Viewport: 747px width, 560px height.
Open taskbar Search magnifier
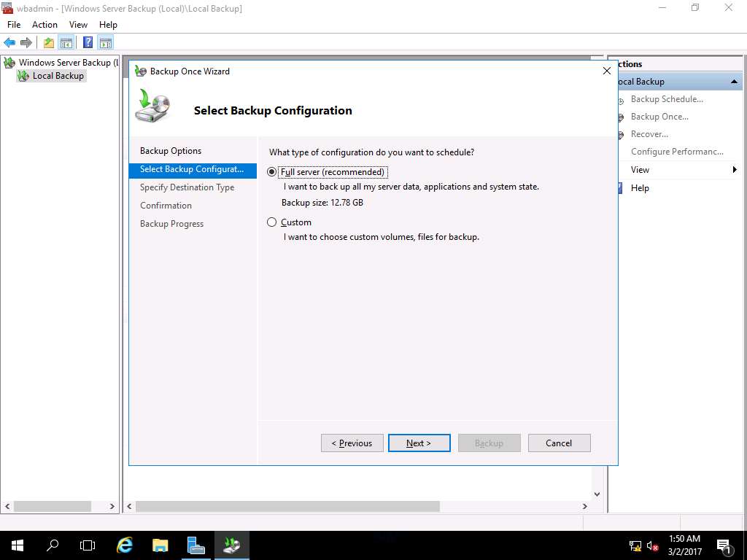tap(53, 545)
